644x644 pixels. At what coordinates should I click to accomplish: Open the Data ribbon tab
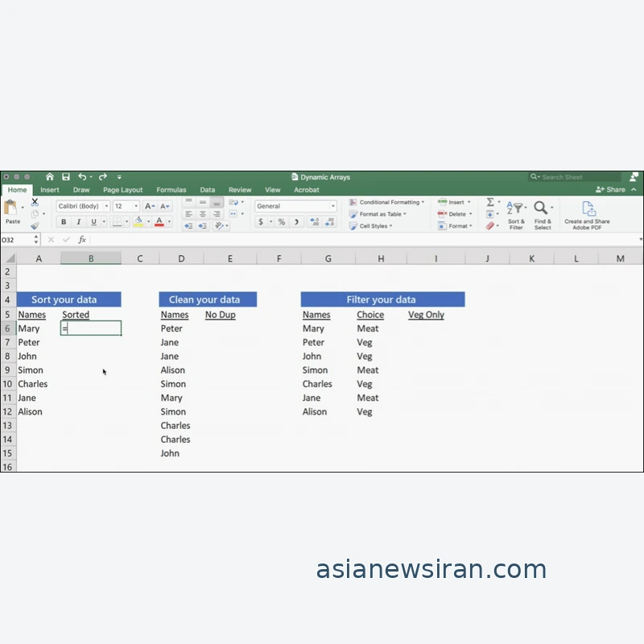click(x=208, y=190)
